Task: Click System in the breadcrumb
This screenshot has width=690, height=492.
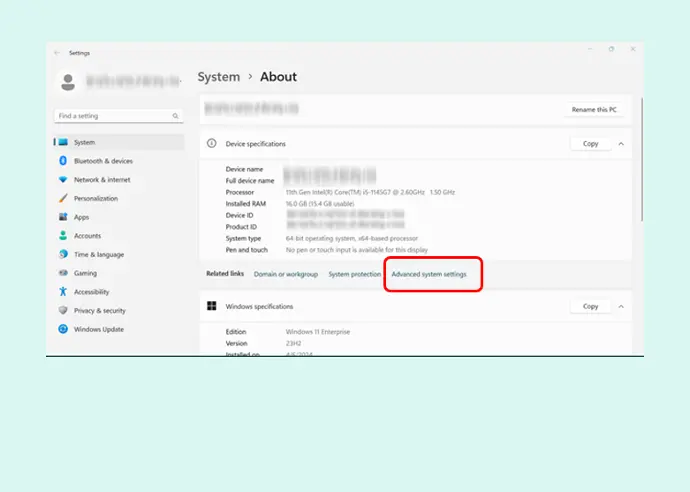Action: point(219,77)
